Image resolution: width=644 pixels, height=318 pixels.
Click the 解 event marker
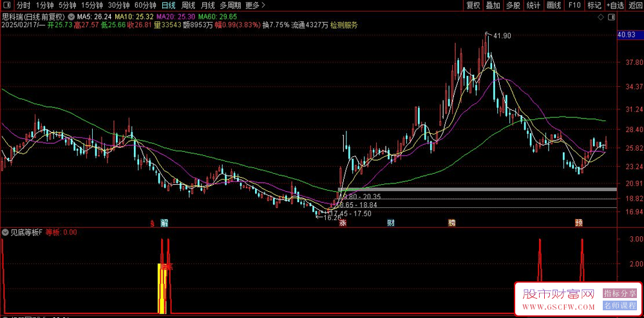coord(165,223)
